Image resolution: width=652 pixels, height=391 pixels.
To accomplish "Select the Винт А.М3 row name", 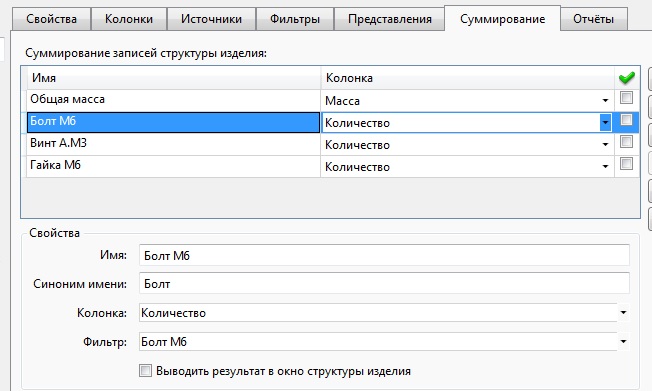I will point(173,144).
